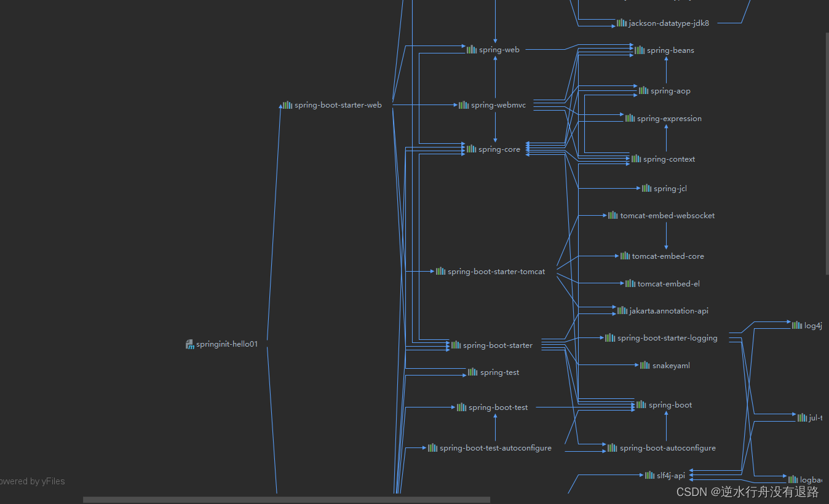The height and width of the screenshot is (504, 829).
Task: Select the spring-boot-starter-tomcat node label
Action: [x=496, y=272]
